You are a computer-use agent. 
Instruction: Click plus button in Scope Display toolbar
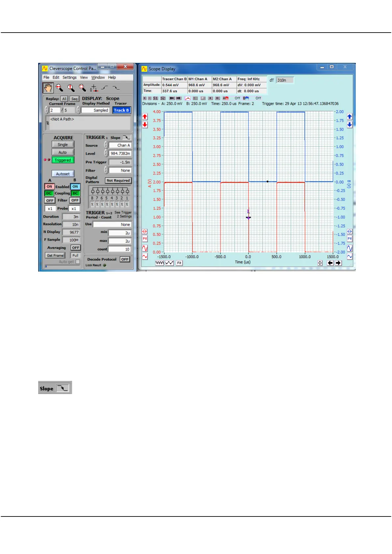coord(144,98)
